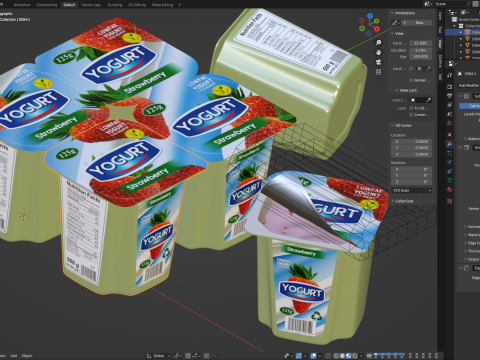This screenshot has height=360, width=480.
Task: Open the Modifiers wrench properties tab
Action: point(449,144)
